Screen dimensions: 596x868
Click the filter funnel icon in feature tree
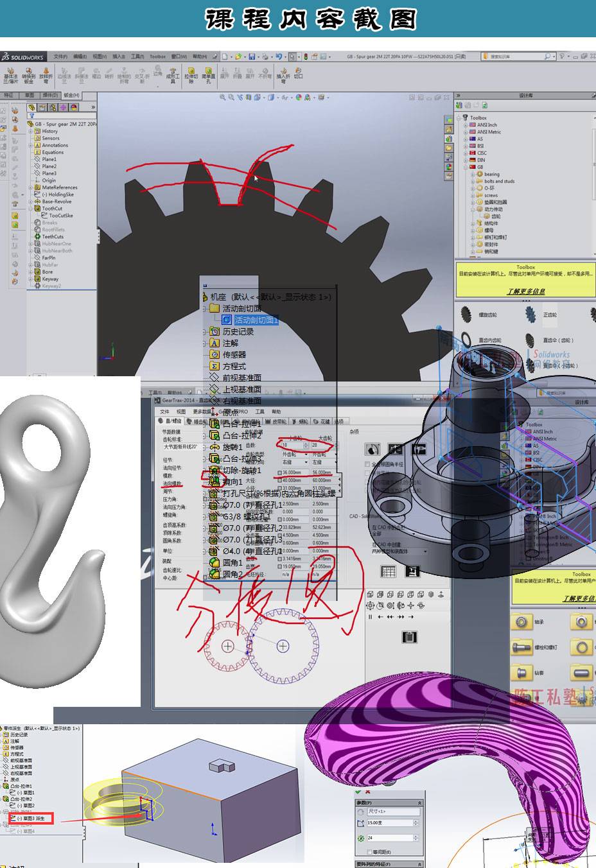[31, 116]
